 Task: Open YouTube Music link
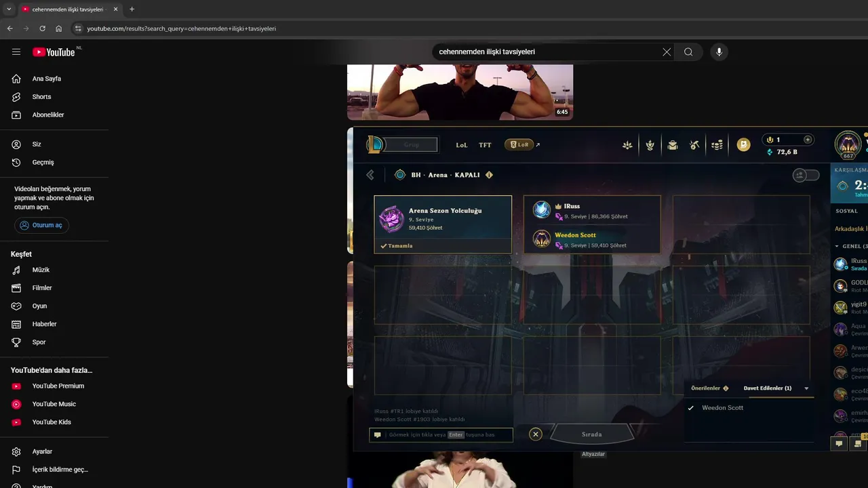coord(54,404)
